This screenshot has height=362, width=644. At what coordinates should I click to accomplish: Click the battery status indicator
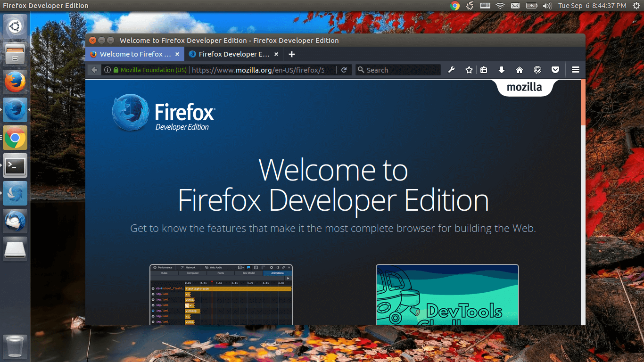(x=532, y=6)
